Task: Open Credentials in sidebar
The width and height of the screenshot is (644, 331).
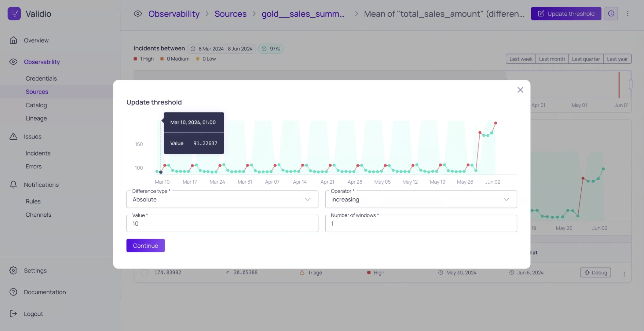Action: 41,79
